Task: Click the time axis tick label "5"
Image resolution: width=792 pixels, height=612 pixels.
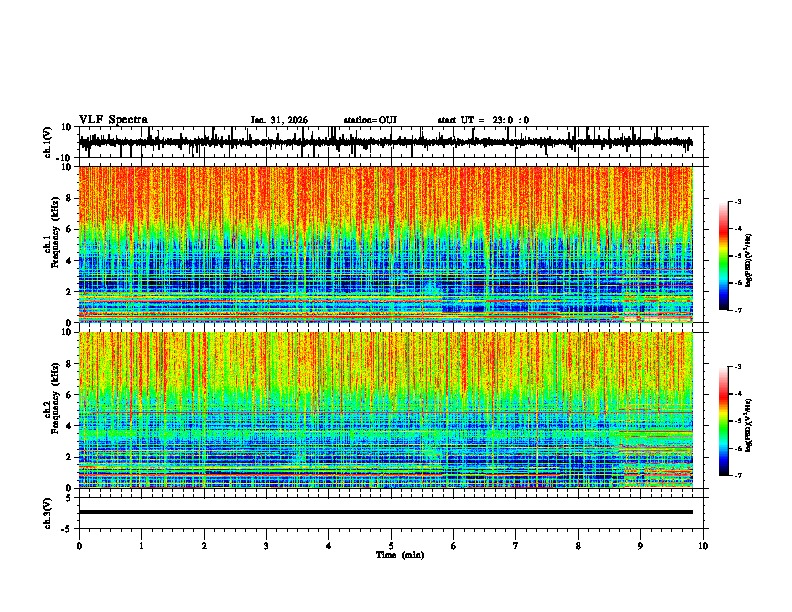Action: click(391, 546)
